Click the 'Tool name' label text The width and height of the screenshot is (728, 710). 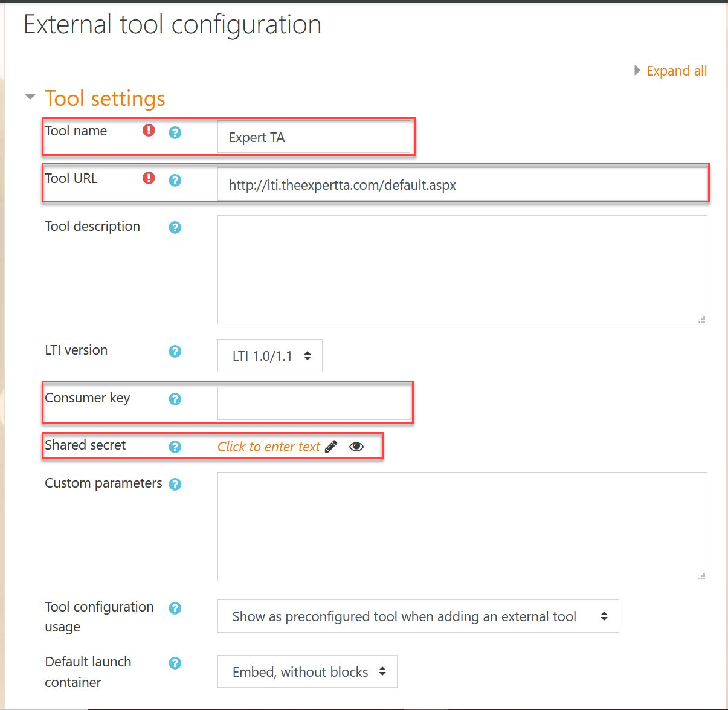[x=76, y=131]
